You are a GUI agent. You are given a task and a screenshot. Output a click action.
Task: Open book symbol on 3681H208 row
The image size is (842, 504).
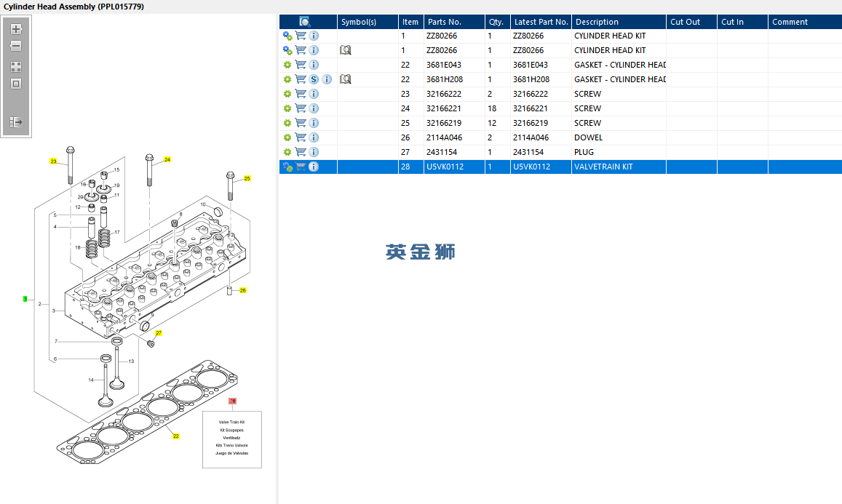tap(345, 79)
